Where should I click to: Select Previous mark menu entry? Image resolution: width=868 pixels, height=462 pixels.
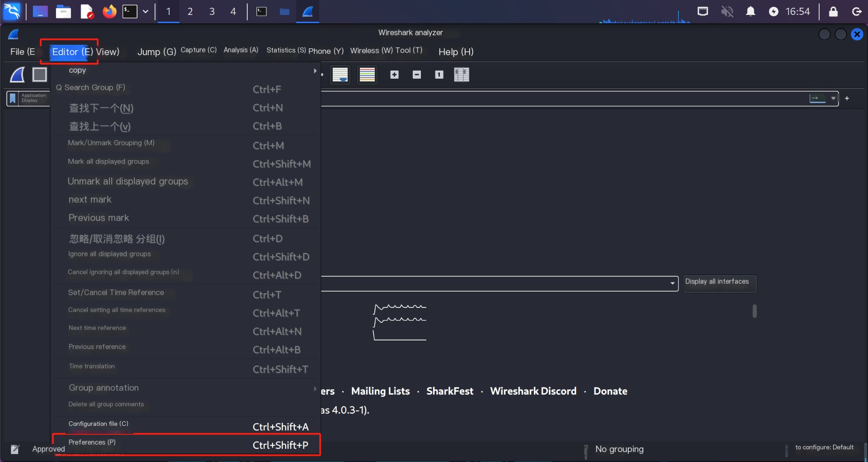tap(185, 218)
